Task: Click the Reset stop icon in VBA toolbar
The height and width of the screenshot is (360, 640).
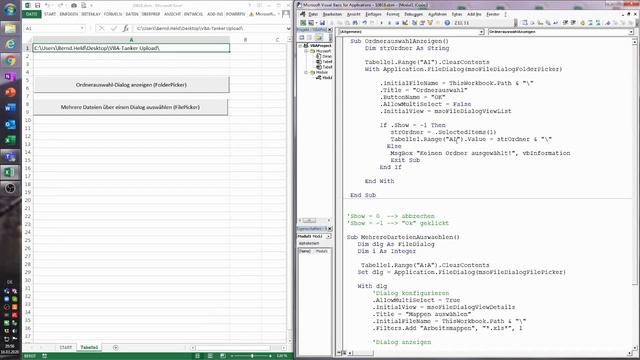Action: pos(397,23)
